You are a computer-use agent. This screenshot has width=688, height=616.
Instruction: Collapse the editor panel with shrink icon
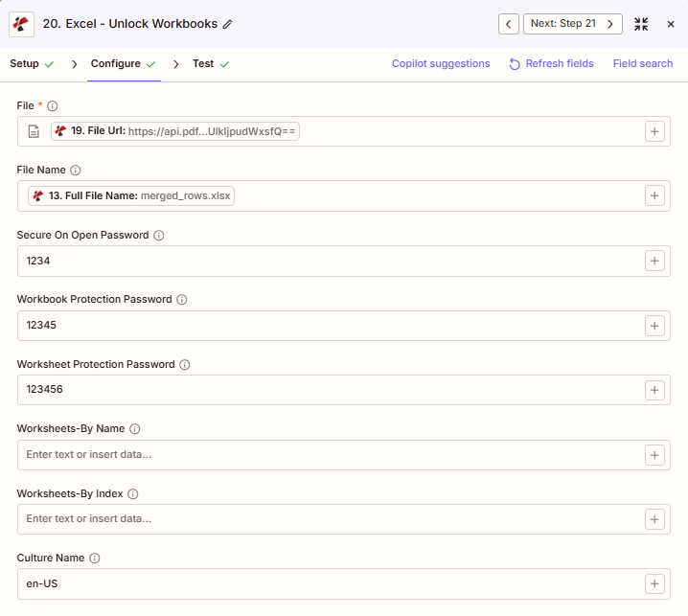click(x=641, y=24)
